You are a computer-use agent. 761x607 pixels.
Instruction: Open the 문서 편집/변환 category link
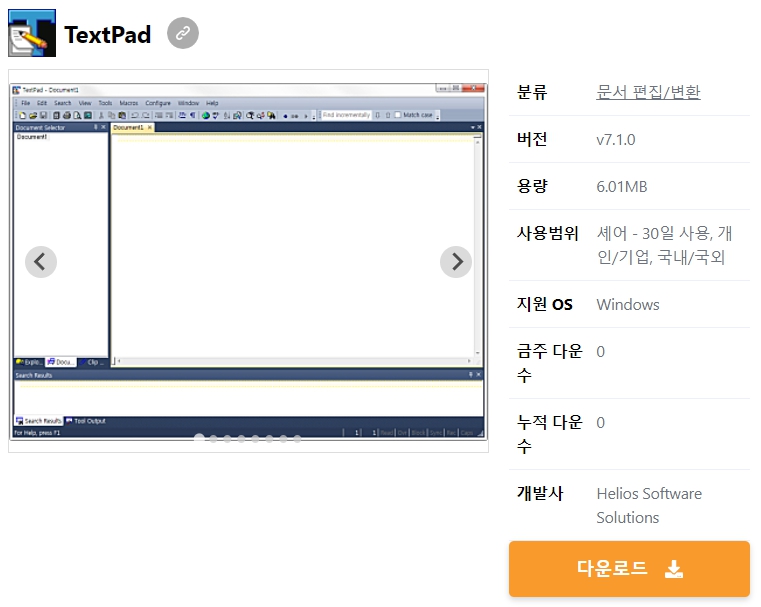point(648,92)
